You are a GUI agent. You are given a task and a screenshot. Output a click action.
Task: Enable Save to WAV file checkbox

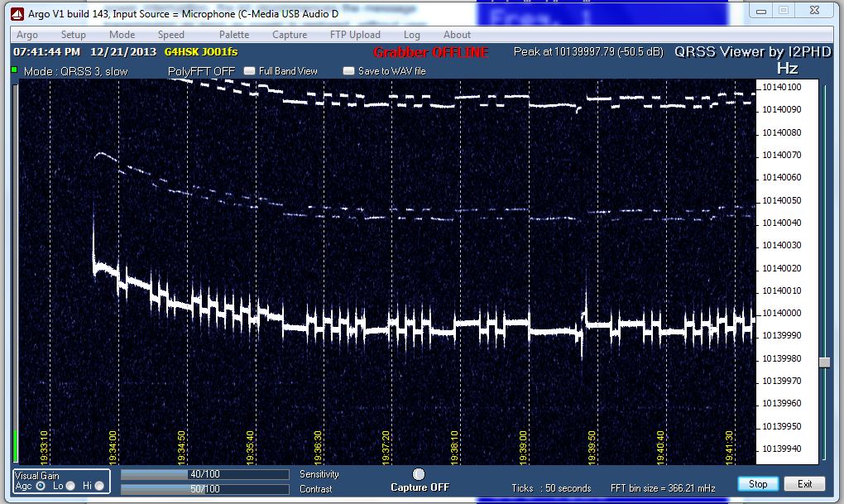348,71
